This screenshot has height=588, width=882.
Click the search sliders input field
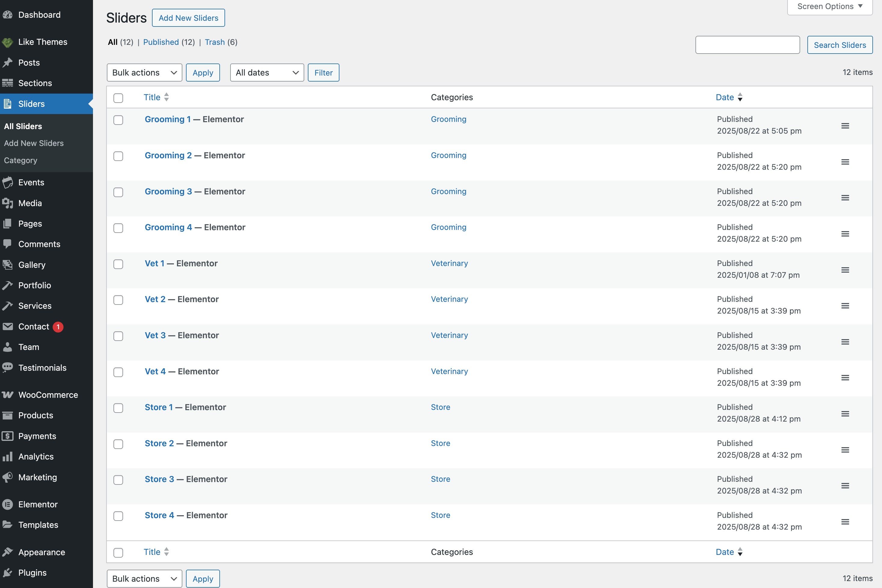(x=747, y=45)
